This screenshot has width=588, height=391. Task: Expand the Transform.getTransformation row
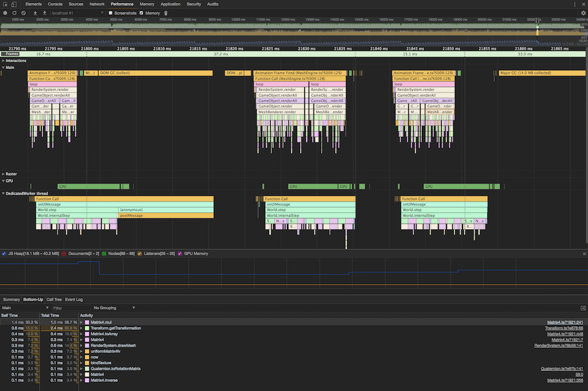[x=81, y=328]
